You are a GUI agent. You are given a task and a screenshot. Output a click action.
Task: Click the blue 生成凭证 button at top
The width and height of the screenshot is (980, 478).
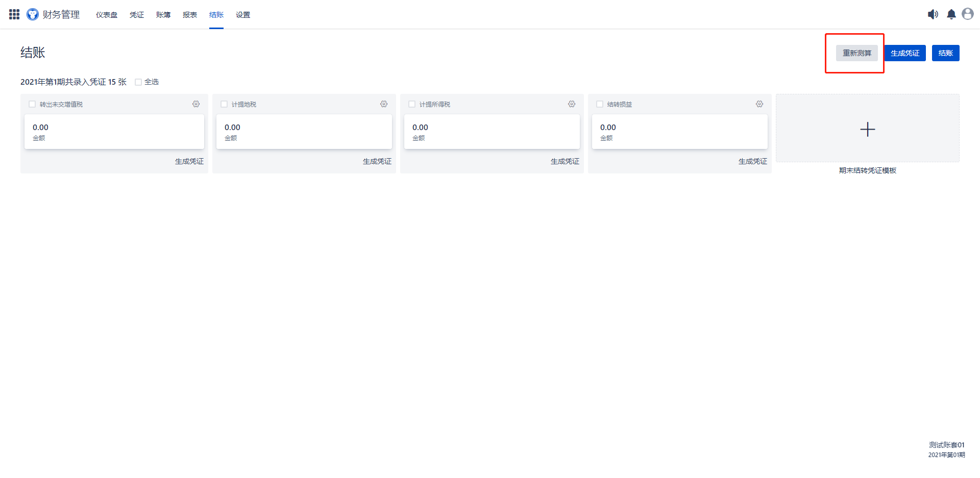pos(905,53)
